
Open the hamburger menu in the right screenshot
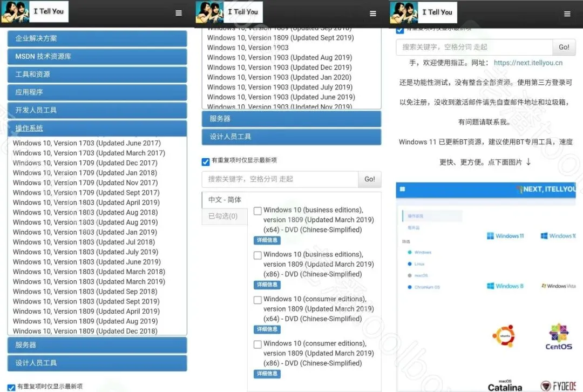(x=567, y=14)
